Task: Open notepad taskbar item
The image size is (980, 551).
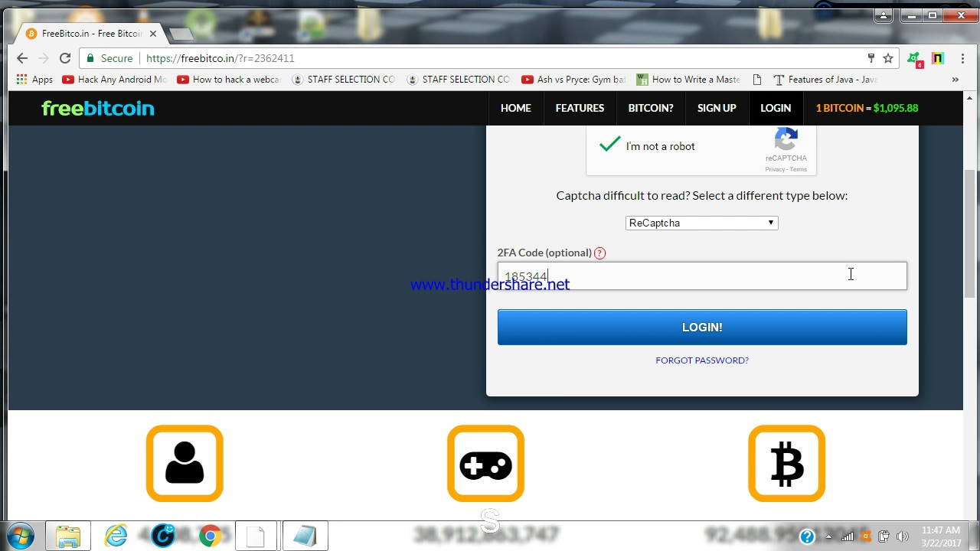Action: [x=305, y=536]
